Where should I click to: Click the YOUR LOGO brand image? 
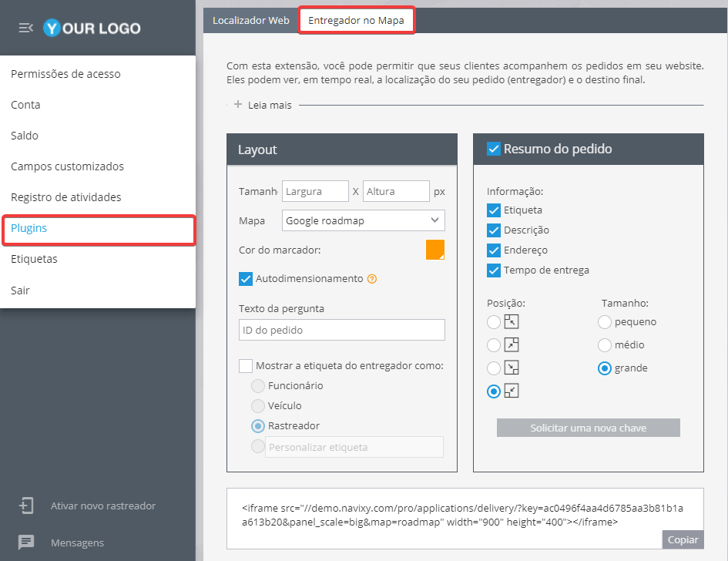(92, 28)
